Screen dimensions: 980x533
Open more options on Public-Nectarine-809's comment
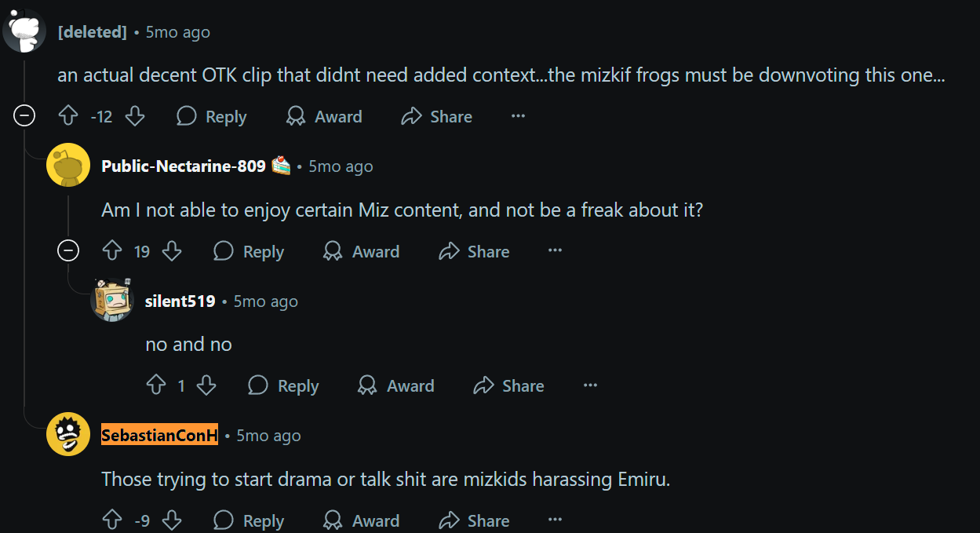555,251
